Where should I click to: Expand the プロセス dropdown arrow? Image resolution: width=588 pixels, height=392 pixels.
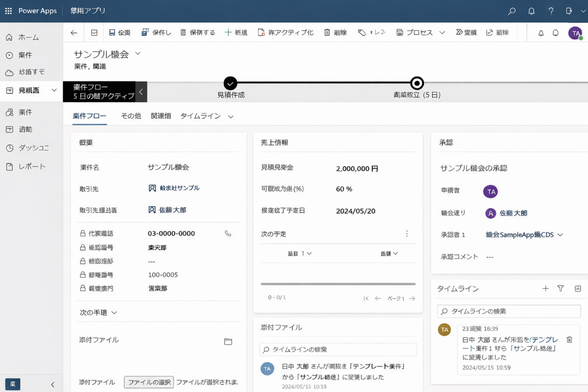click(x=442, y=33)
